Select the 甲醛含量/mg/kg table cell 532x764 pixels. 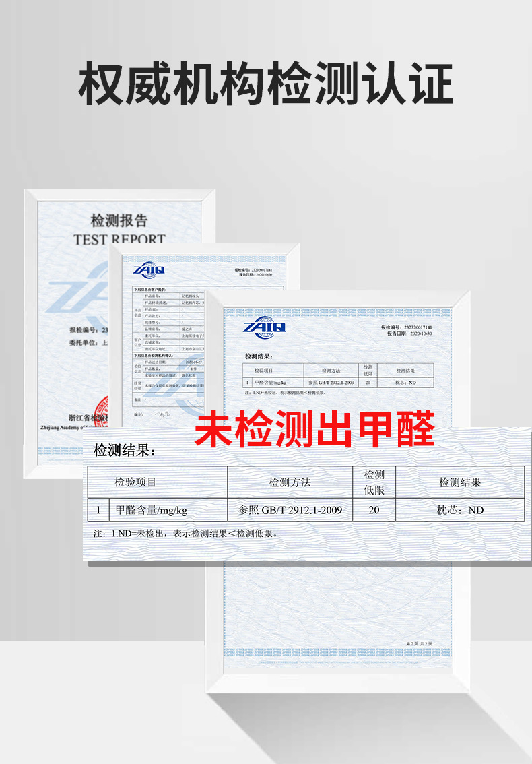[x=151, y=510]
